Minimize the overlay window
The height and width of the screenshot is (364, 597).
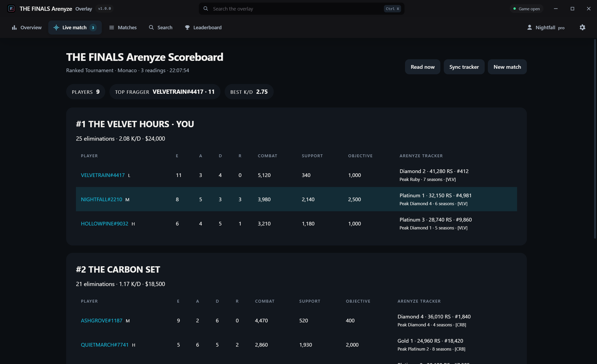[556, 9]
